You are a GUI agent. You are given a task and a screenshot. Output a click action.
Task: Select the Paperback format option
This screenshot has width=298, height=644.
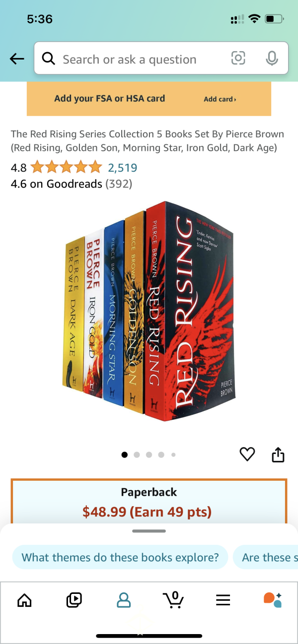[x=149, y=501]
